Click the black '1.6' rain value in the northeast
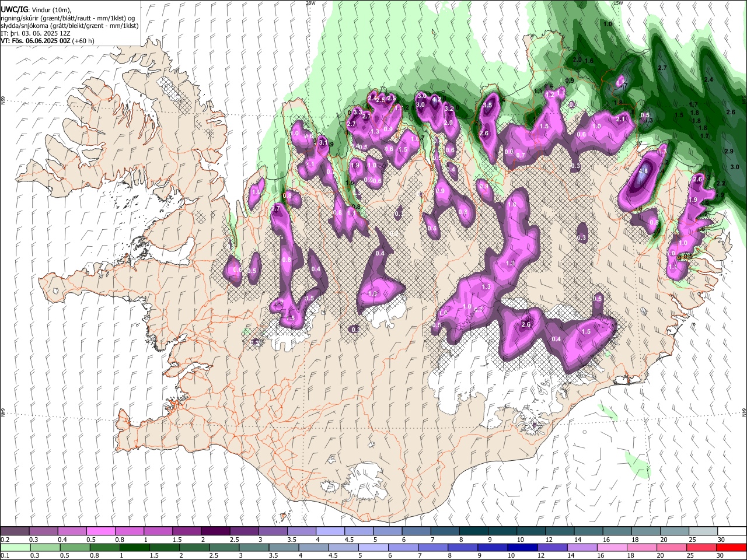 [x=589, y=61]
